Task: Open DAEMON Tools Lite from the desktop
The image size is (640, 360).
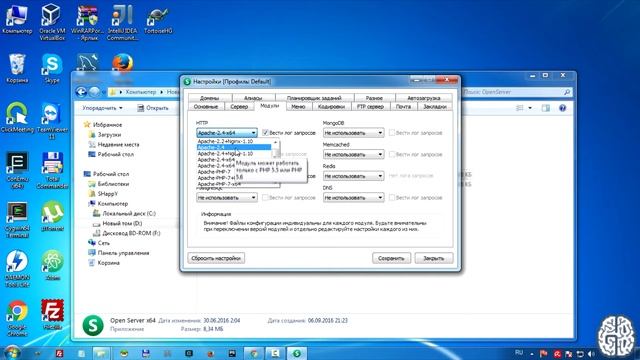Action: click(17, 269)
